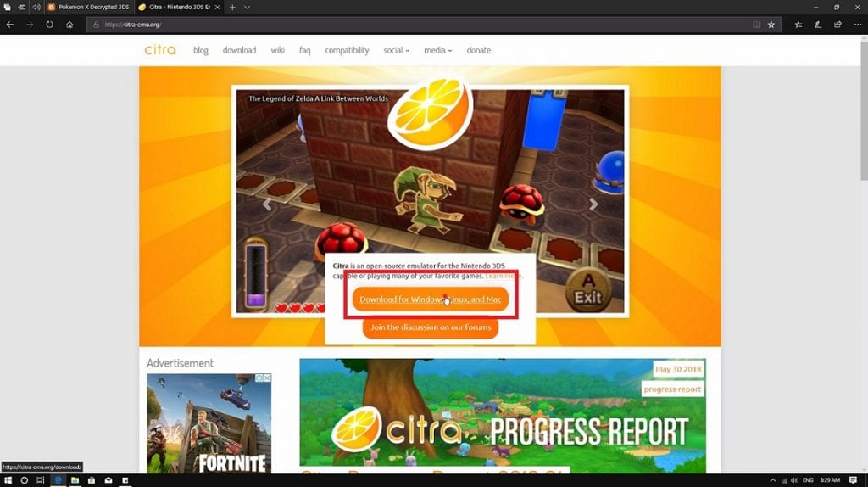Show previous carousel slide
This screenshot has height=487, width=868.
pyautogui.click(x=267, y=204)
